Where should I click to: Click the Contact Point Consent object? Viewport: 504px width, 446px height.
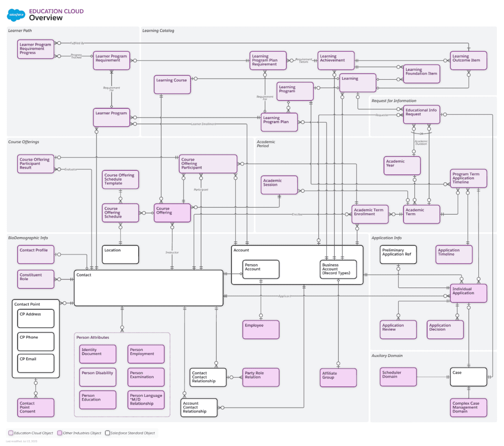[x=36, y=408]
